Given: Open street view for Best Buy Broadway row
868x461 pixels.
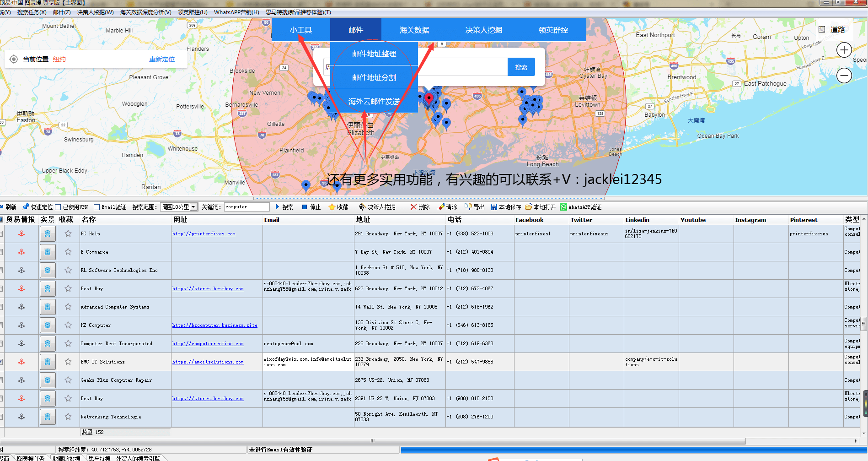Looking at the screenshot, I should tap(48, 288).
